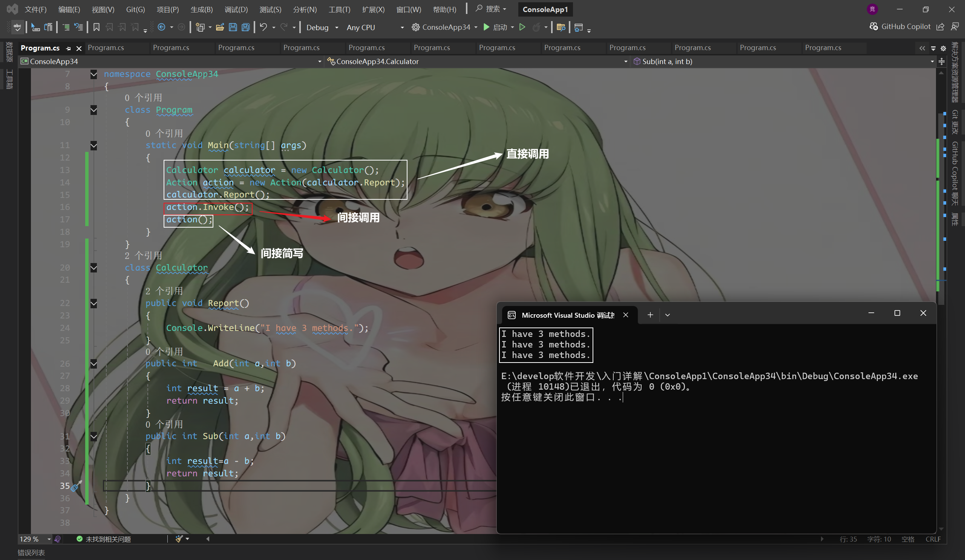Viewport: 965px width, 560px height.
Task: Open the 错误列表 error list panel
Action: 31,553
